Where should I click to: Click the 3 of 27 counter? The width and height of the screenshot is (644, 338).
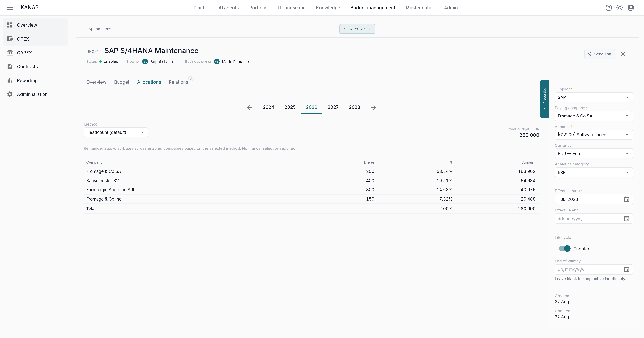(x=357, y=29)
